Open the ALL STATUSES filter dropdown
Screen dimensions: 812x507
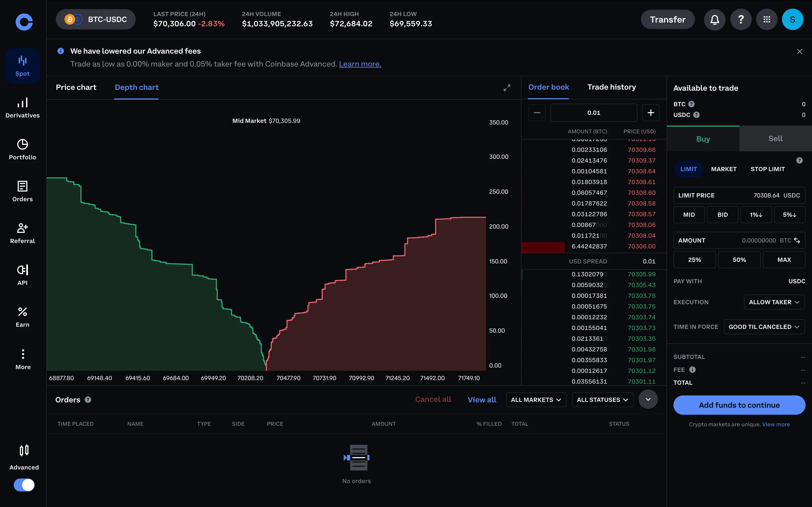pos(602,400)
